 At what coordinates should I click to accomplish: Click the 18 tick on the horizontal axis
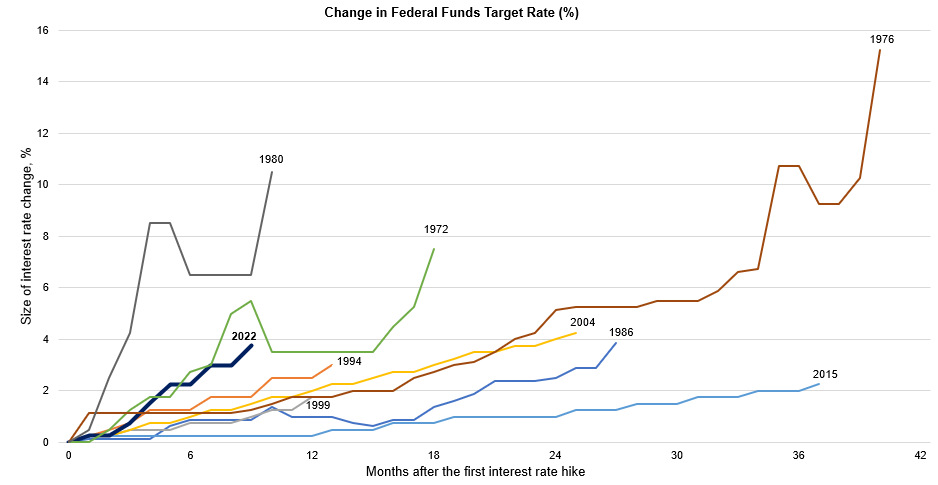pos(433,455)
